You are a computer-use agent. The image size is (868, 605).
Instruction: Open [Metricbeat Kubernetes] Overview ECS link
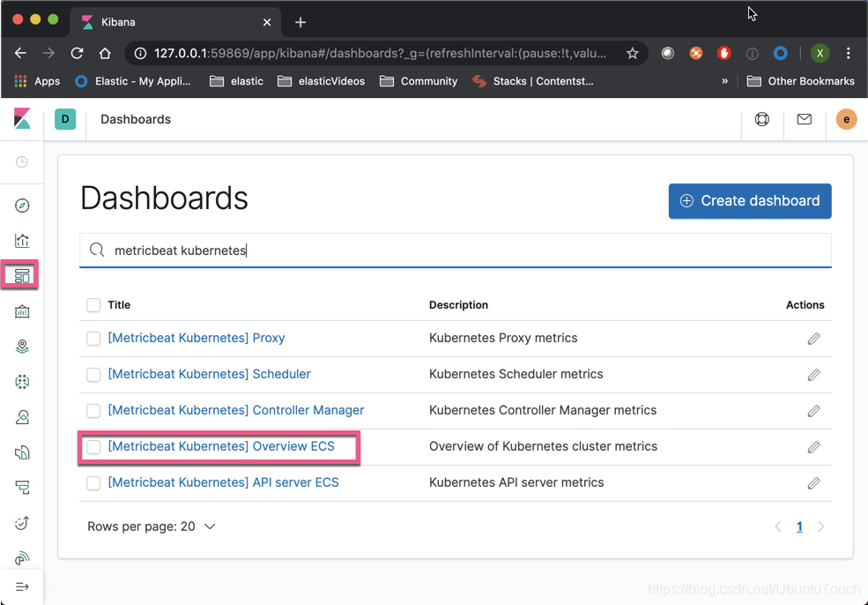[x=221, y=446]
